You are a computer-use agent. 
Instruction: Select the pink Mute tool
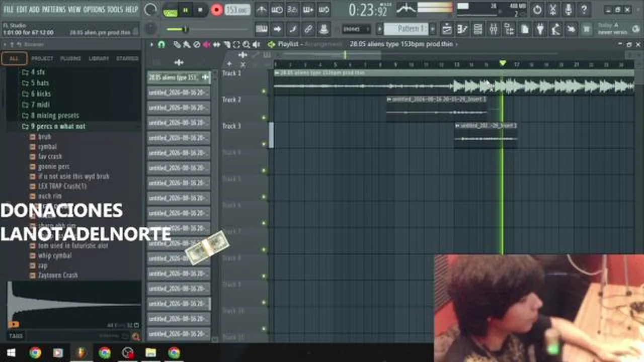pos(207,45)
